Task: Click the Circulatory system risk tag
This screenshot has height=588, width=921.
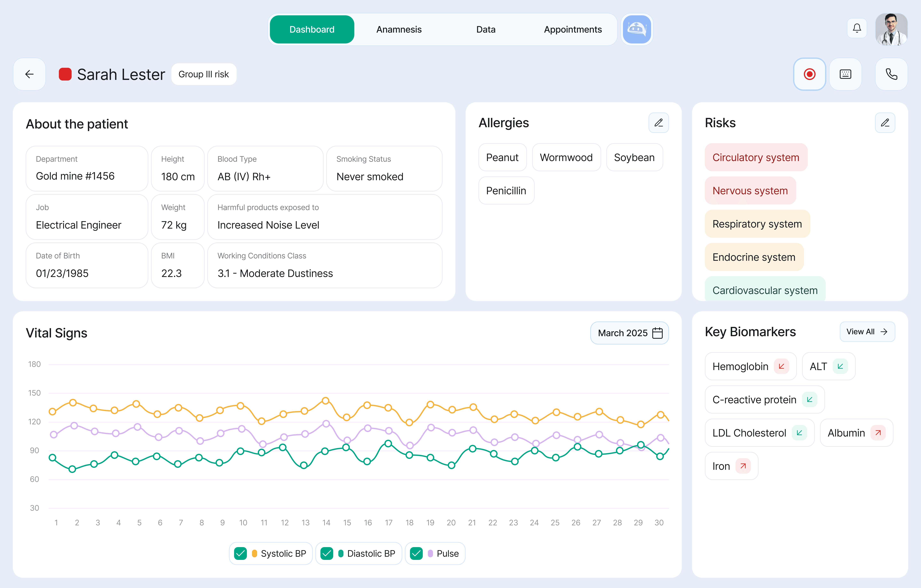Action: coord(756,157)
